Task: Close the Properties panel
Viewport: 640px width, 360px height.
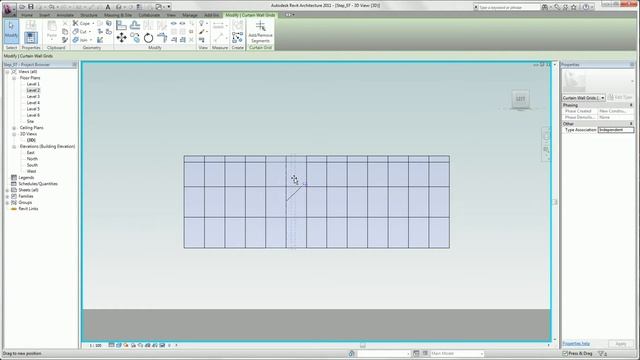Action: coord(632,64)
